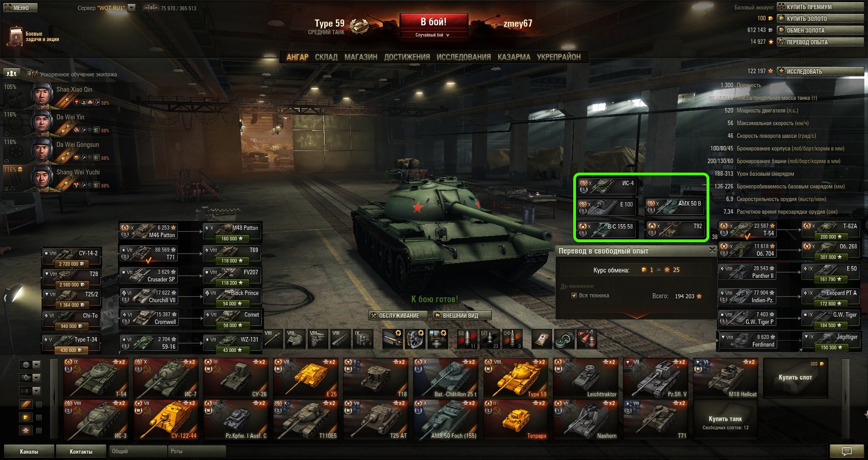
Task: Uncheck the 'Вся техника' checkbox
Action: point(574,296)
